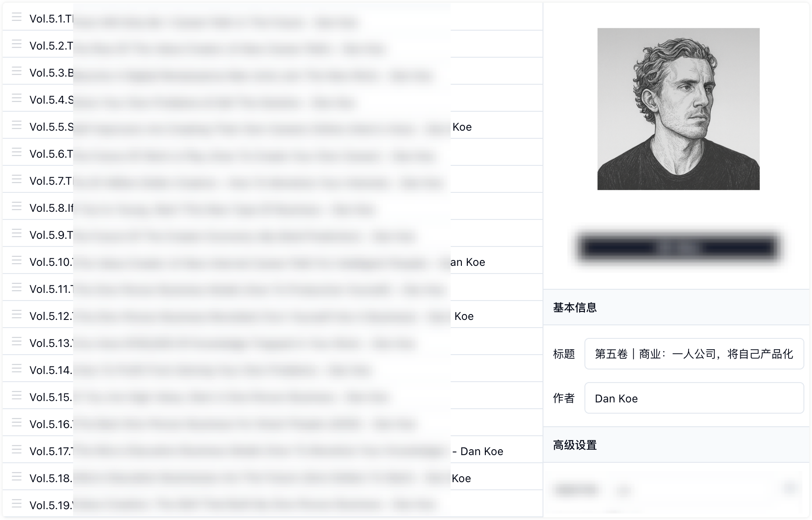Click the reorder icon for Vol.5.10
Screen dimensions: 812x520
click(x=17, y=260)
